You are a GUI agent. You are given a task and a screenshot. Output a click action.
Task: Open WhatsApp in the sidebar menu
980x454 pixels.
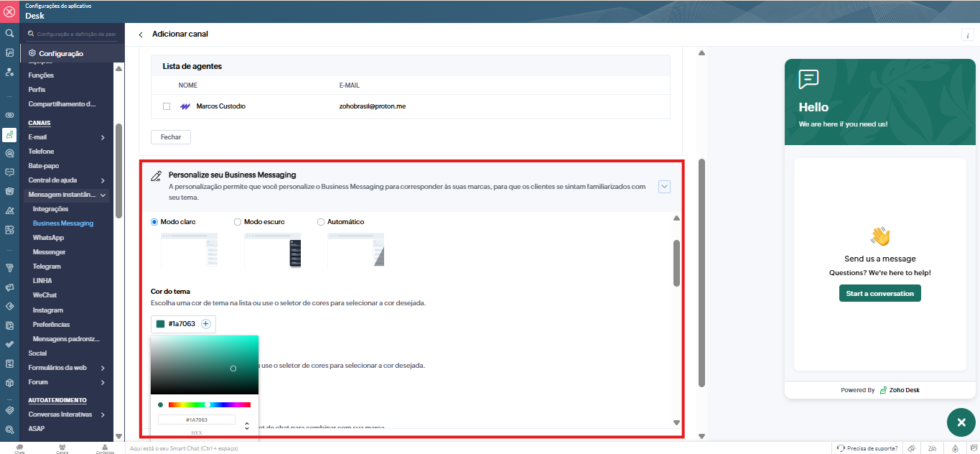click(48, 238)
